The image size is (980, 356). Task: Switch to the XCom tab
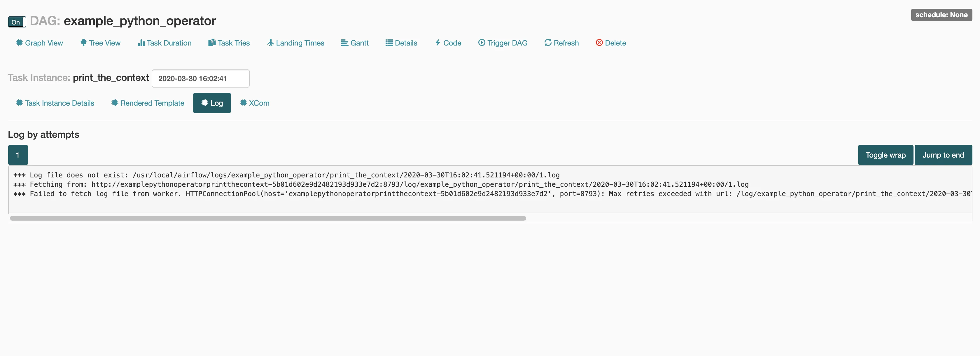click(255, 103)
